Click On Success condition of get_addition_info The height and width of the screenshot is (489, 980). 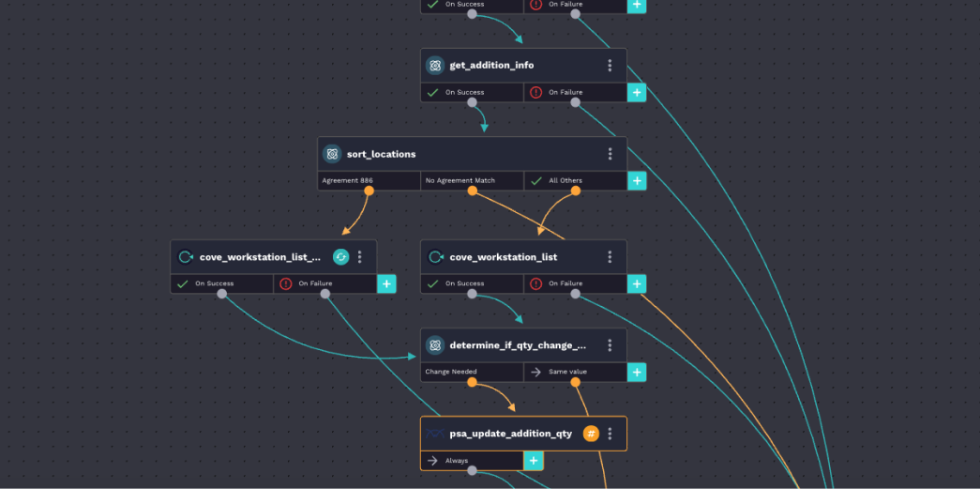(472, 93)
